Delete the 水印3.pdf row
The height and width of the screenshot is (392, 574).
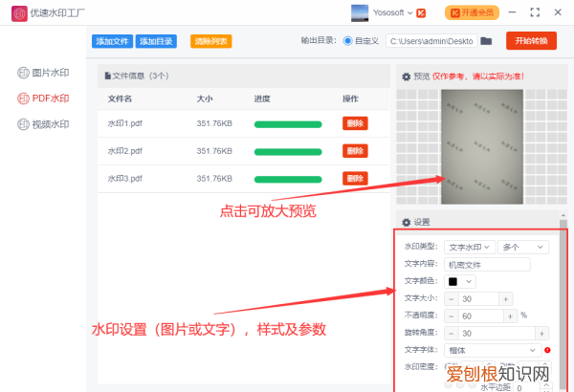[x=355, y=179]
